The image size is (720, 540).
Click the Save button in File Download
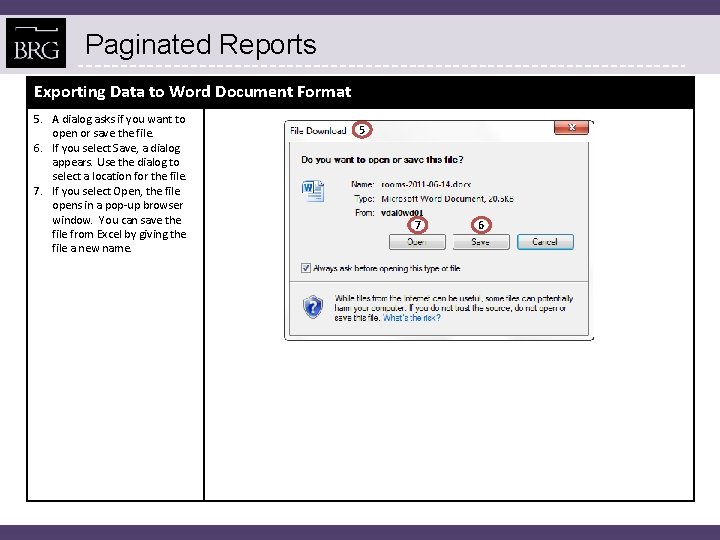pyautogui.click(x=481, y=242)
